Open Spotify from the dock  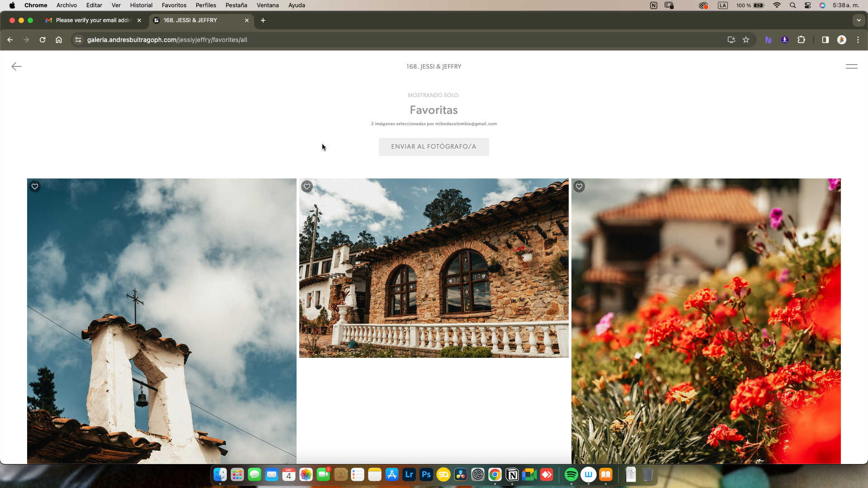point(571,474)
